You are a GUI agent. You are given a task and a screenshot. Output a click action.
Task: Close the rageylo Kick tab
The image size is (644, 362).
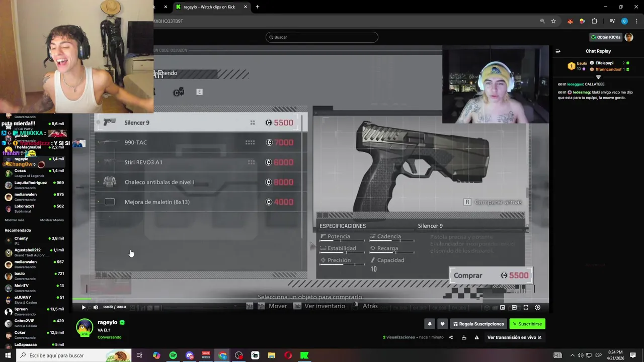point(246,7)
